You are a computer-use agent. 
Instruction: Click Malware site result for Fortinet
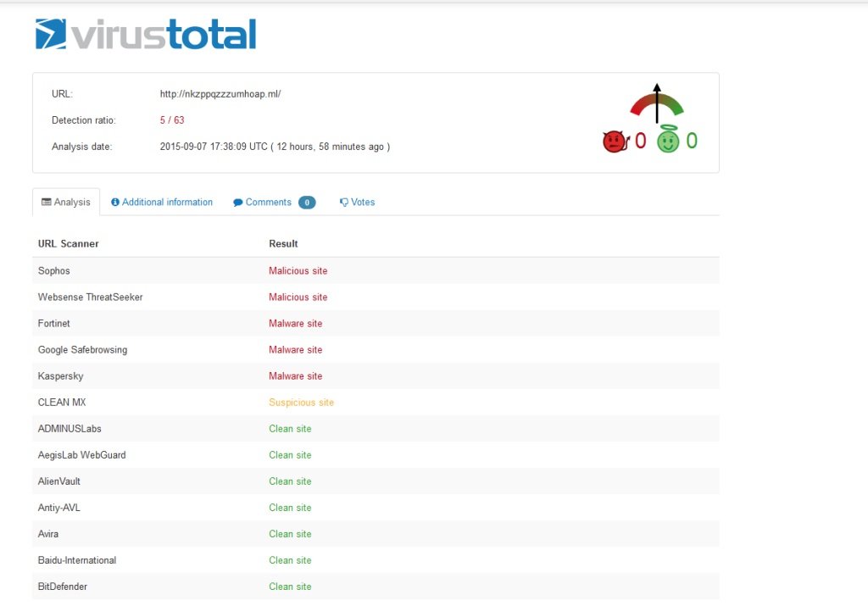[296, 323]
